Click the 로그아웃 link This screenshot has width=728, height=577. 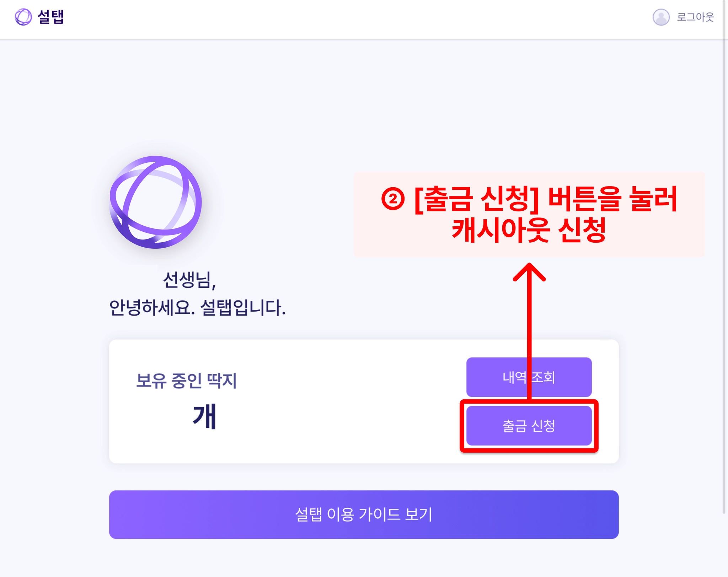pyautogui.click(x=695, y=17)
